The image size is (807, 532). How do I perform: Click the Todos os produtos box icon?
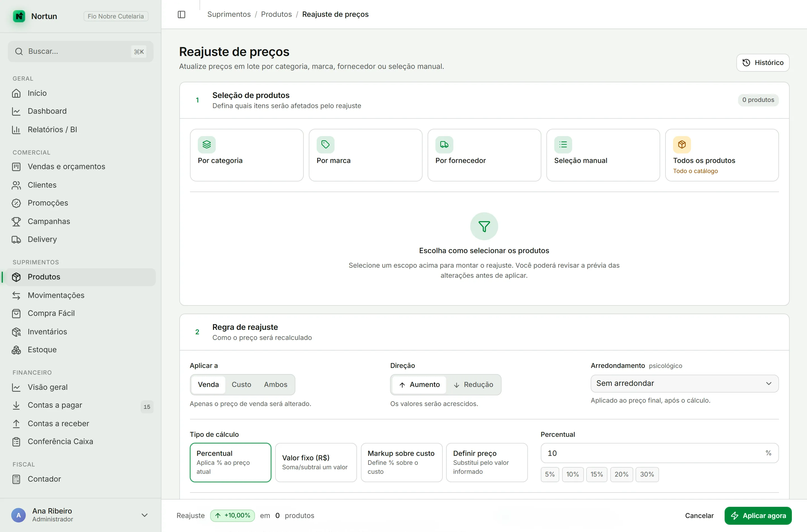click(682, 144)
